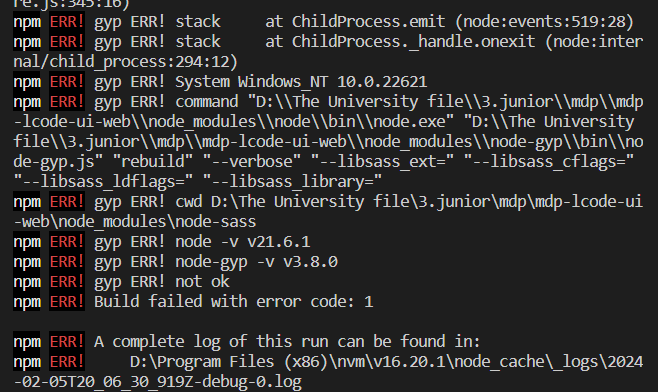This screenshot has height=392, width=658.
Task: Click the 'node -v v21.6.1' line
Action: tap(243, 242)
